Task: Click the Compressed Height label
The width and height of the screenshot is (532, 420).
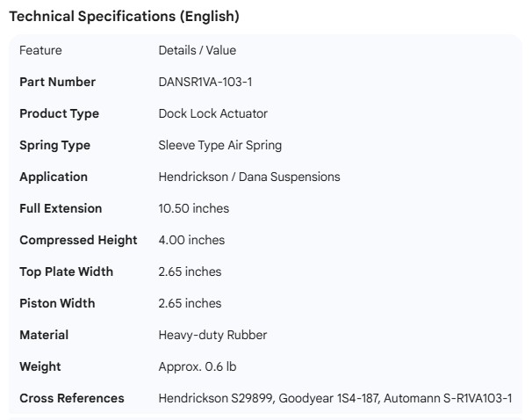Action: tap(78, 240)
